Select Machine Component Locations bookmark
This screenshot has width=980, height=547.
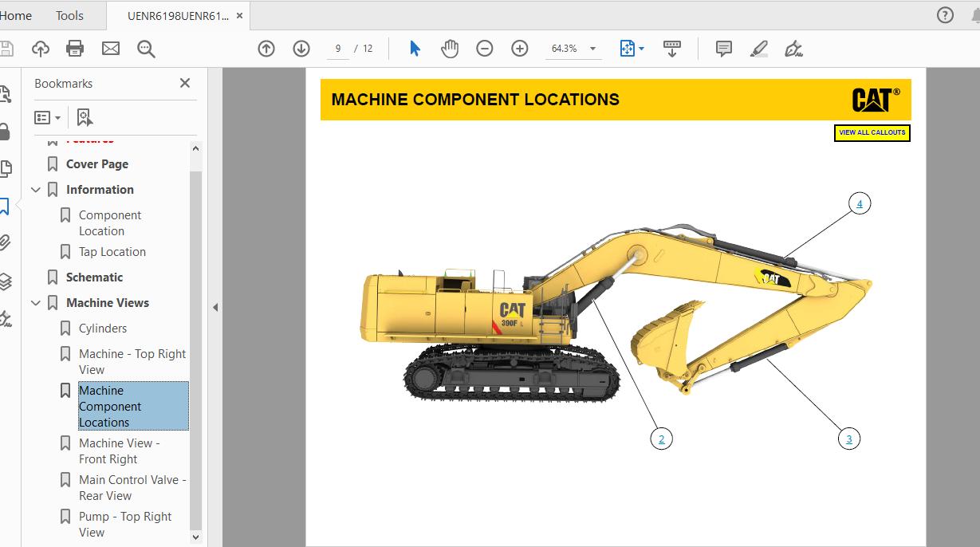pyautogui.click(x=133, y=407)
